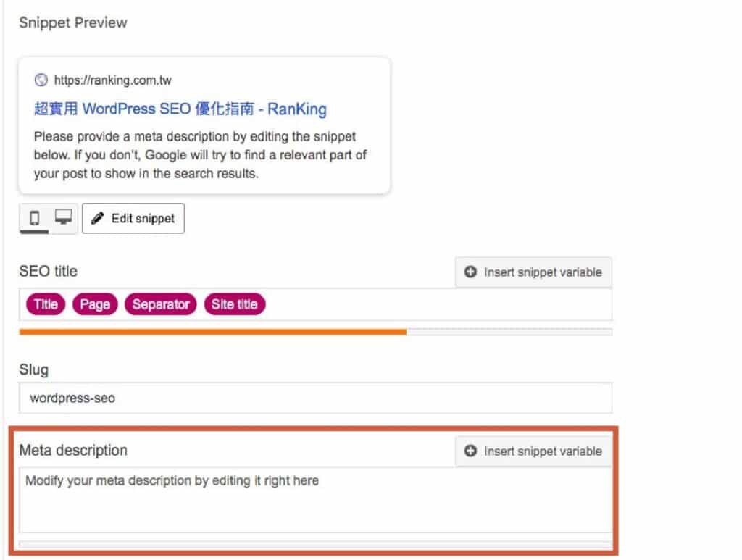Switch to desktop preview icon
The image size is (742, 560).
(64, 217)
